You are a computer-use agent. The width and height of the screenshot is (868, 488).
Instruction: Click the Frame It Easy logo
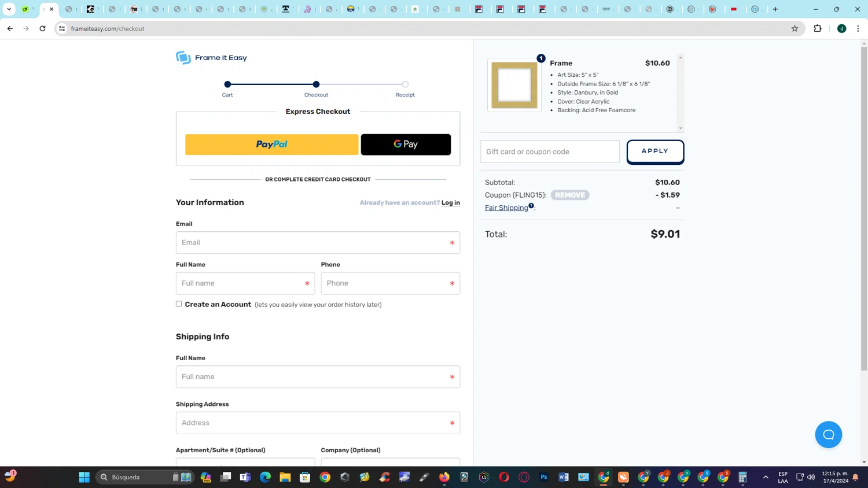coord(211,57)
